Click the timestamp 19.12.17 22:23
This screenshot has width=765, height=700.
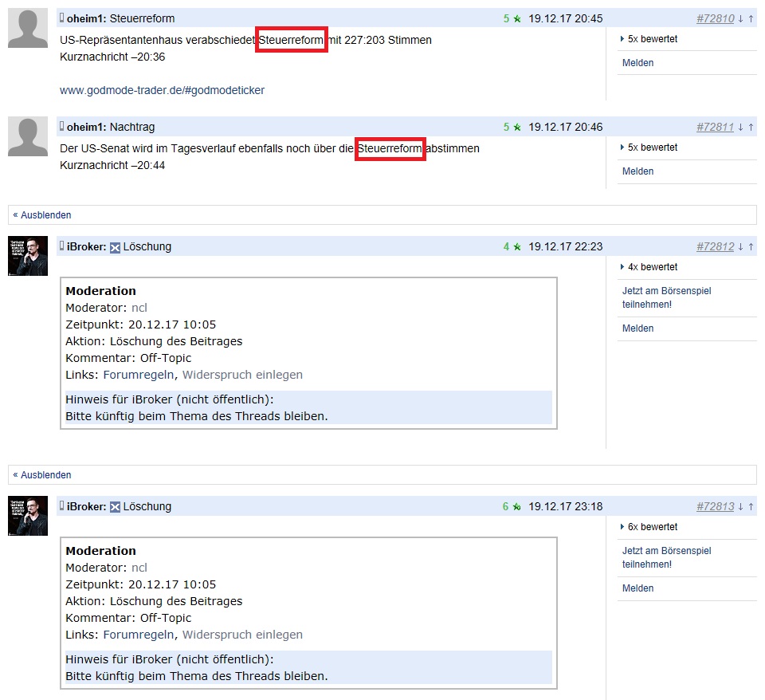566,246
